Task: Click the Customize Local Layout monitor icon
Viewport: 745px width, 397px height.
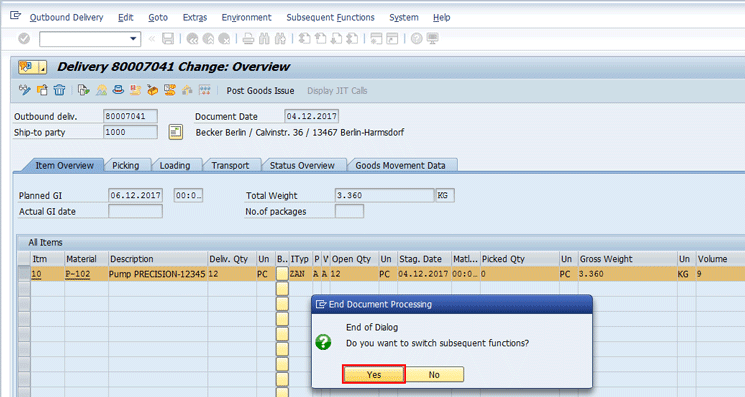Action: [432, 39]
